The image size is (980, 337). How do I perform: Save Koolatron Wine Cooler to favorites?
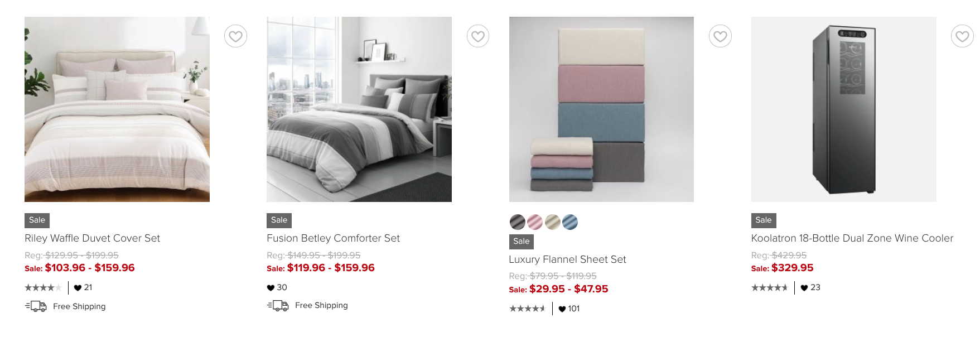tap(962, 36)
